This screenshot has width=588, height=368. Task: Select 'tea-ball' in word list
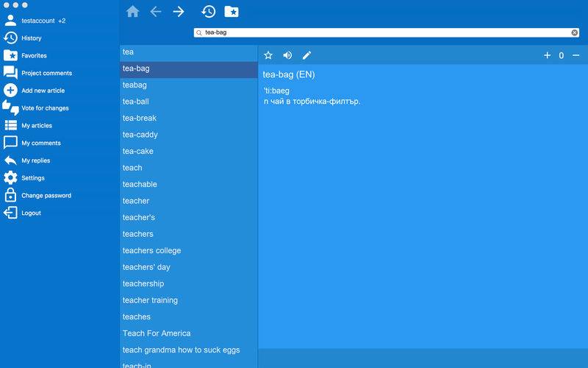189,102
